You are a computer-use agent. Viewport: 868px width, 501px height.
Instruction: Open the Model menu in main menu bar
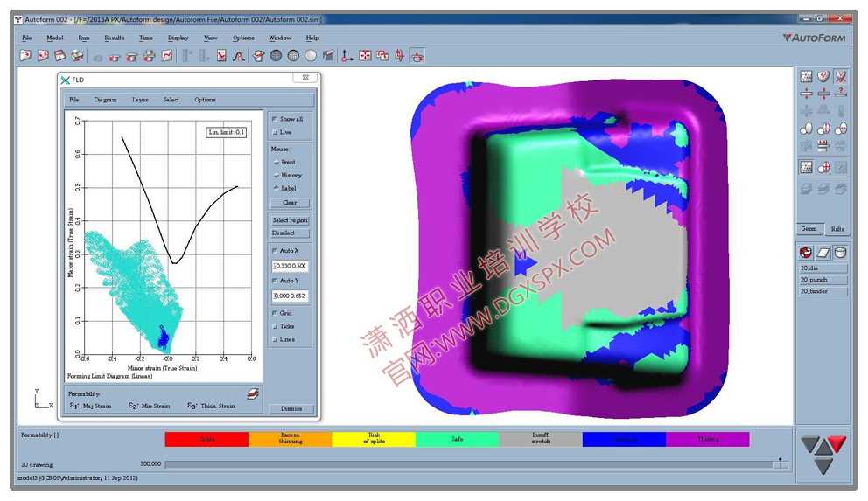coord(55,38)
